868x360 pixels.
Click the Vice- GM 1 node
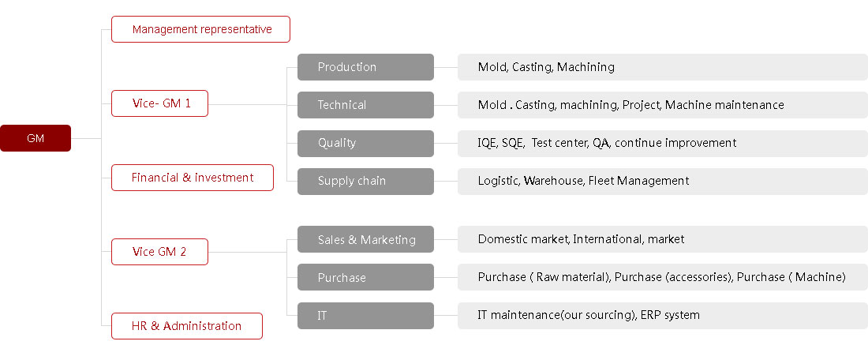pyautogui.click(x=159, y=103)
